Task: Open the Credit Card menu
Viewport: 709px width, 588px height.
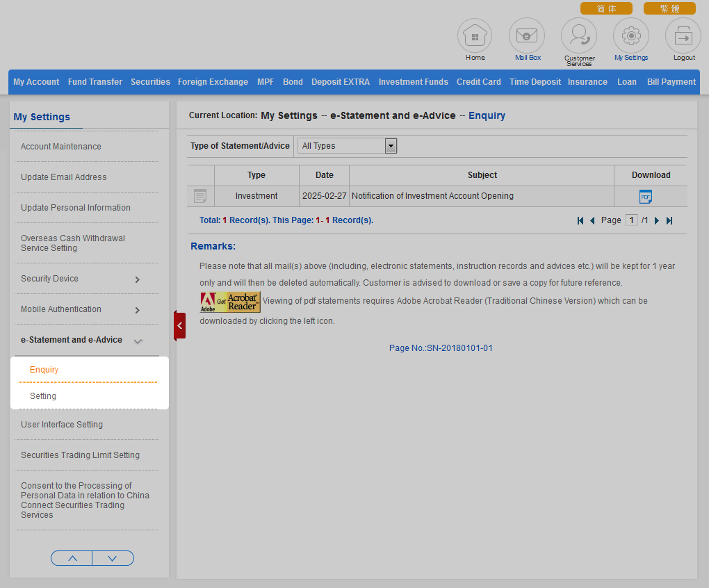Action: coord(478,82)
